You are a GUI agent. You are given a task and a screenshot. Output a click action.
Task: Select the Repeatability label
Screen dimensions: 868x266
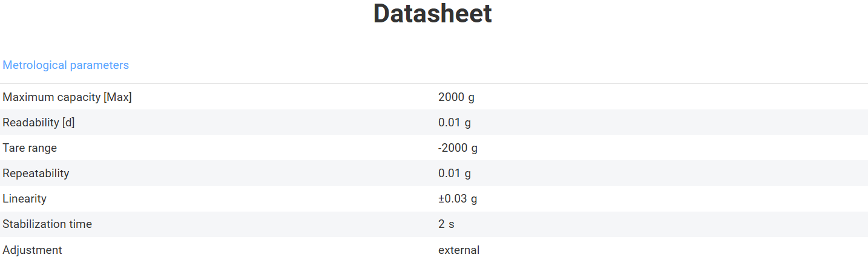tap(36, 174)
